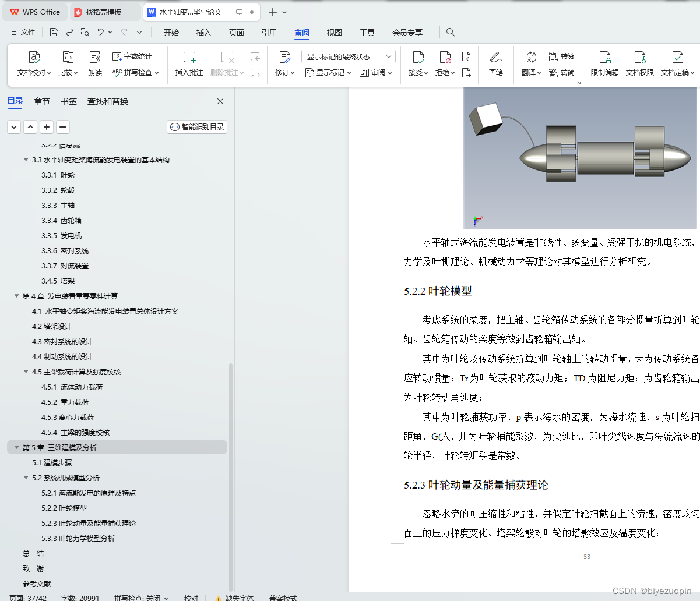Switch to the 视图 ribbon tab
Viewport: 700px width, 601px height.
point(334,33)
